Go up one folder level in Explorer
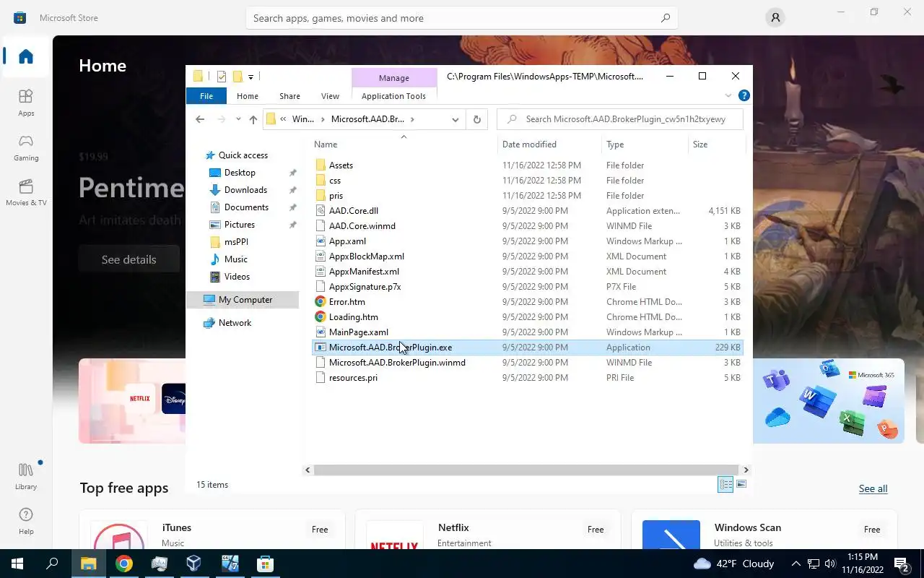Viewport: 924px width, 578px height. click(253, 119)
